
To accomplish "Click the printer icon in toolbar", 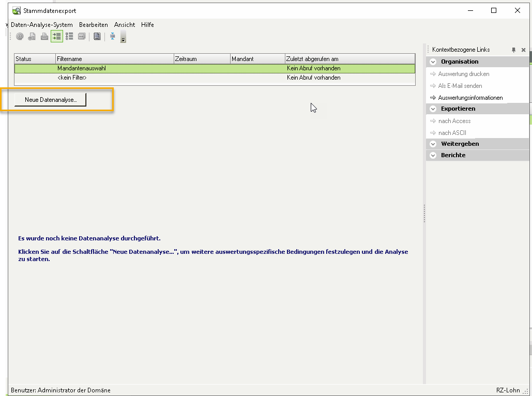I will click(x=44, y=36).
